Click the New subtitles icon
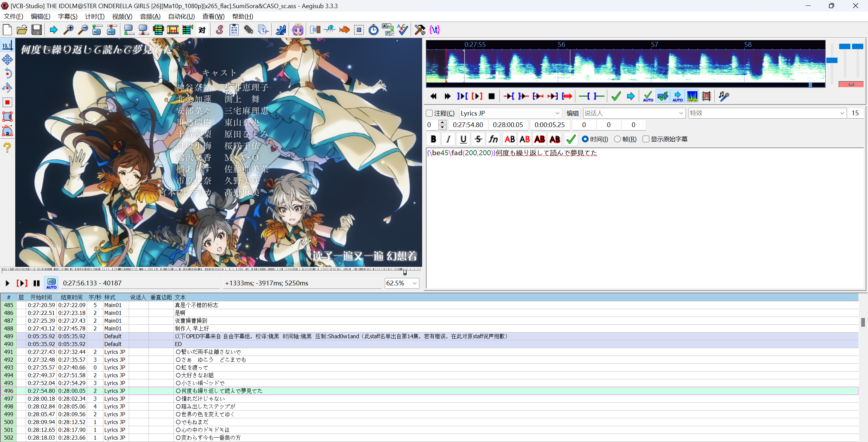Image resolution: width=868 pixels, height=442 pixels. tap(7, 30)
